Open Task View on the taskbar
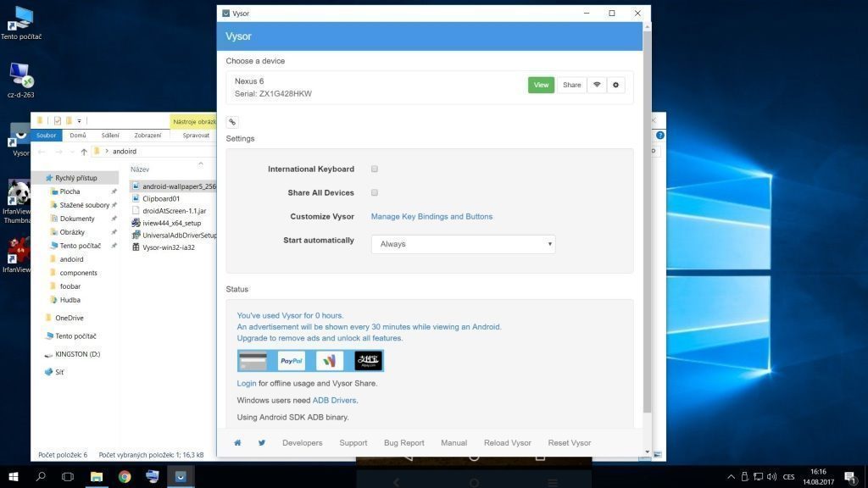Viewport: 868px width, 488px height. tap(68, 476)
